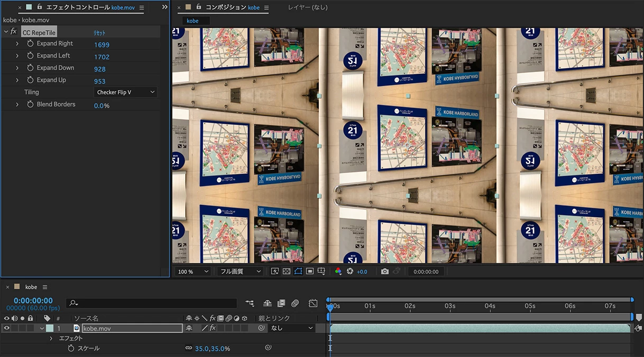The image size is (644, 357).
Task: Open grid and guide options icon
Action: (x=321, y=271)
